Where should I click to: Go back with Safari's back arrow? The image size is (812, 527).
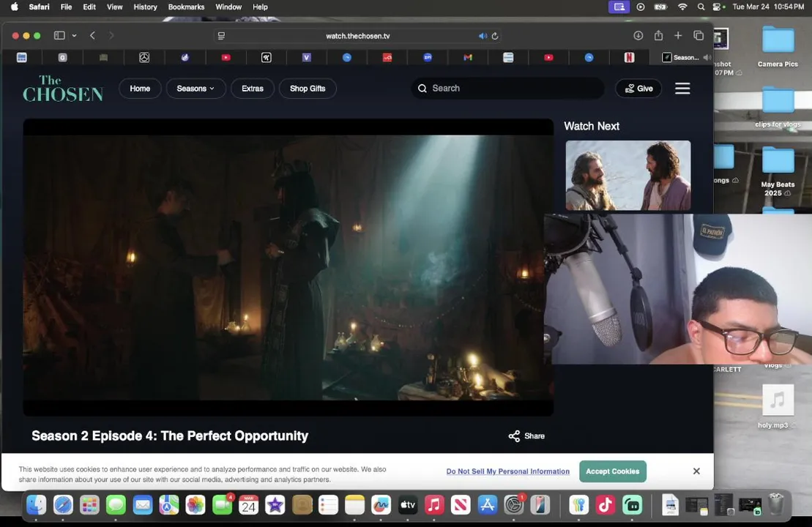pyautogui.click(x=92, y=36)
